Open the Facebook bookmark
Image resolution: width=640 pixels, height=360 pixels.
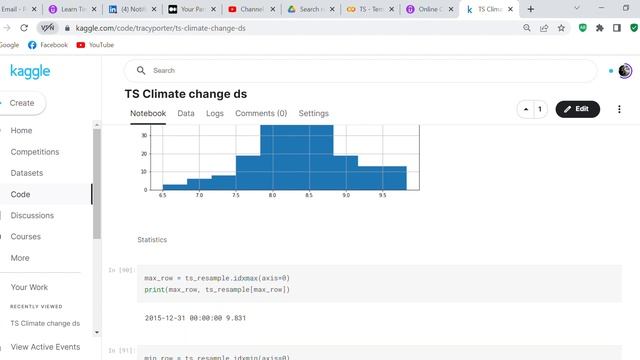[48, 45]
